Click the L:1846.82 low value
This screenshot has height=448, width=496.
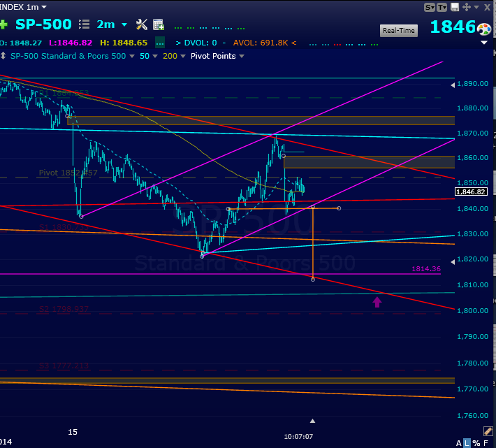(71, 43)
